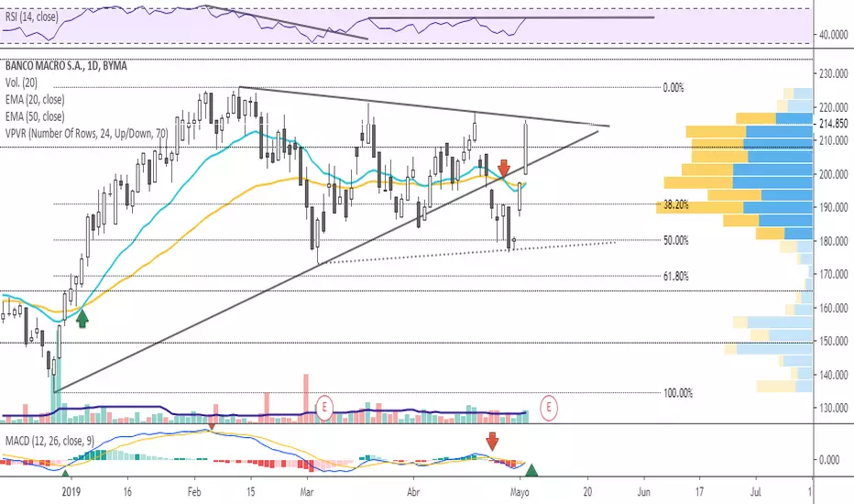Screen dimensions: 854x504
Task: Click the 16 date label on time axis
Action: (x=126, y=492)
